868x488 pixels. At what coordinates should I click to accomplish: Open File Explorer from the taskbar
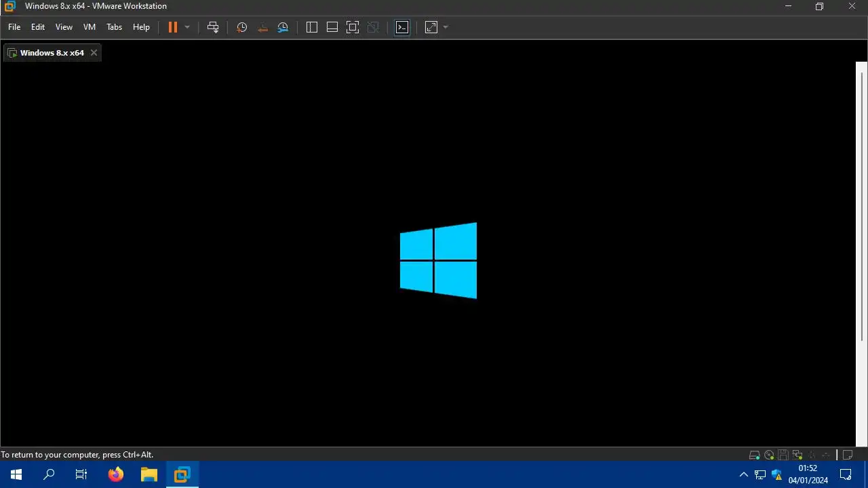pyautogui.click(x=149, y=474)
